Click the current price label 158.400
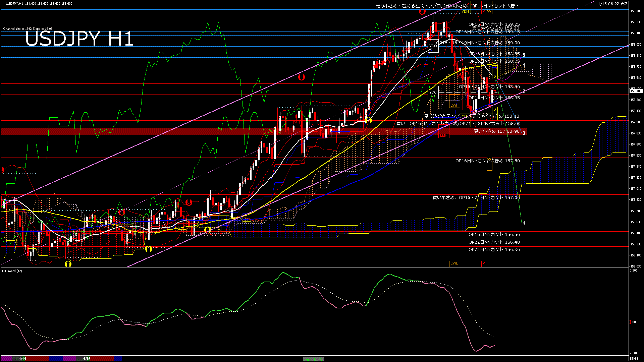Image resolution: width=644 pixels, height=362 pixels. click(x=636, y=91)
